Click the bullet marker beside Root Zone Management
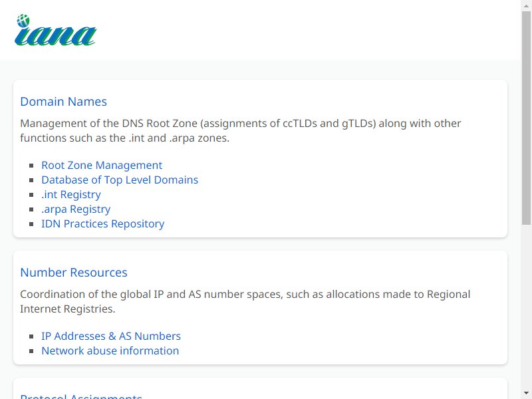The width and height of the screenshot is (532, 399). tap(31, 166)
